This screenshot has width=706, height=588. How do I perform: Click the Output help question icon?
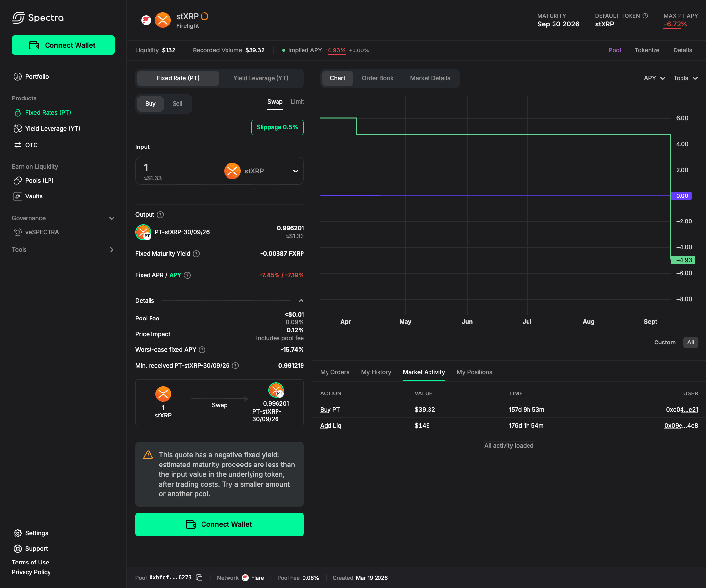160,215
